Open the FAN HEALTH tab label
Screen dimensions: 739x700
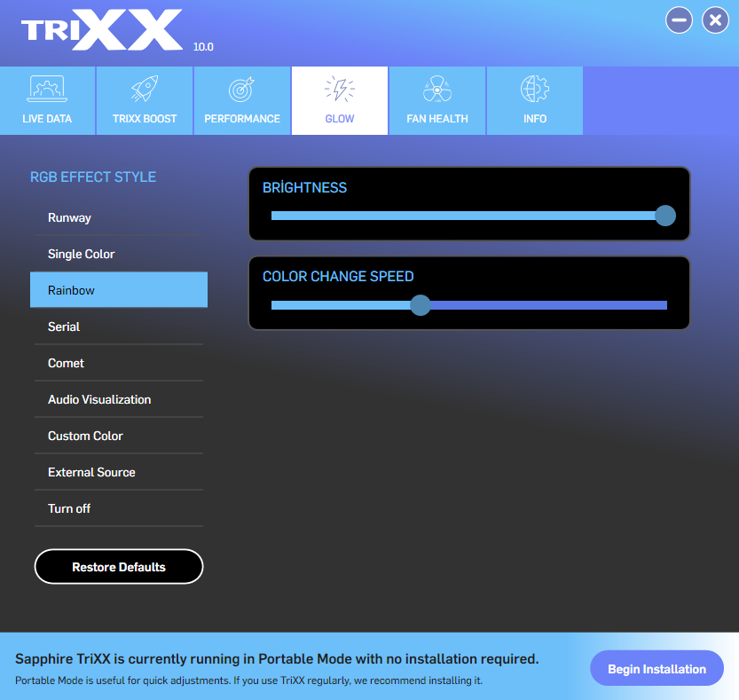pos(436,119)
